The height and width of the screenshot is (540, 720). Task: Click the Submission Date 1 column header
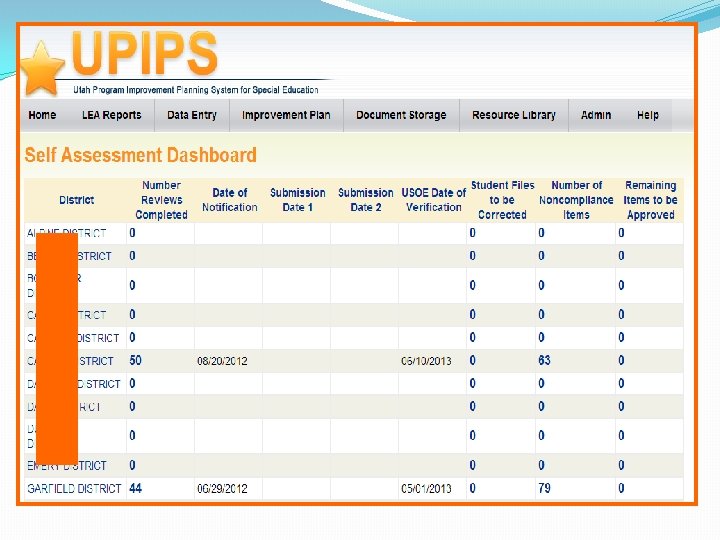tap(298, 200)
